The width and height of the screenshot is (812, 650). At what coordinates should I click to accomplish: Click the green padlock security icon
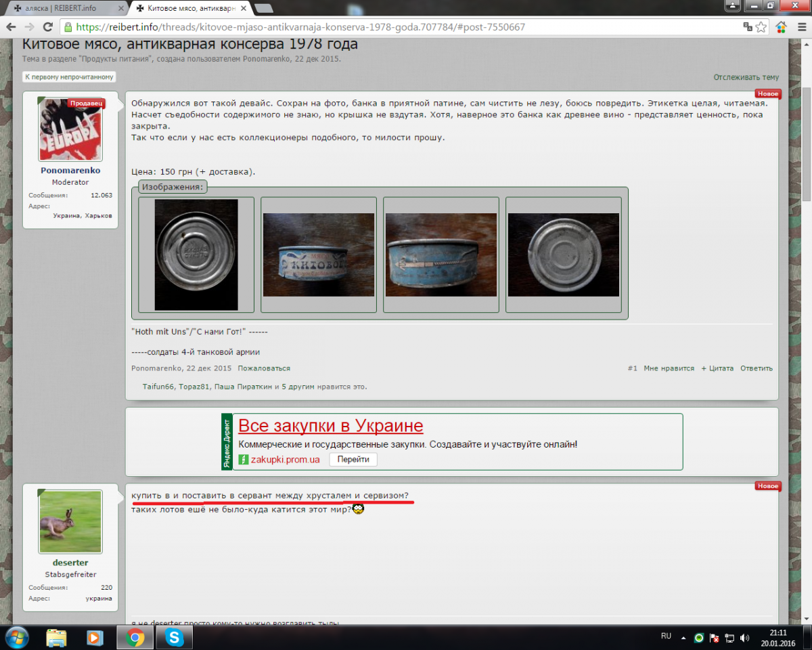67,27
